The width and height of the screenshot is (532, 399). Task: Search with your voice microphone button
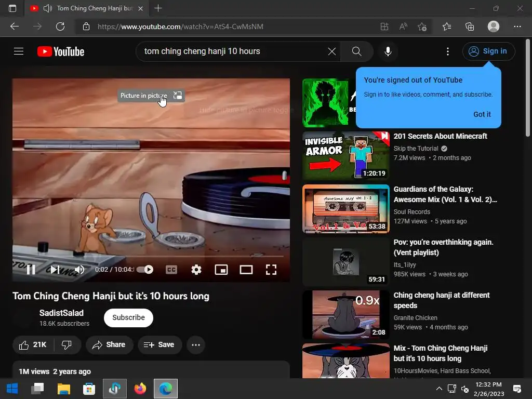pos(388,51)
